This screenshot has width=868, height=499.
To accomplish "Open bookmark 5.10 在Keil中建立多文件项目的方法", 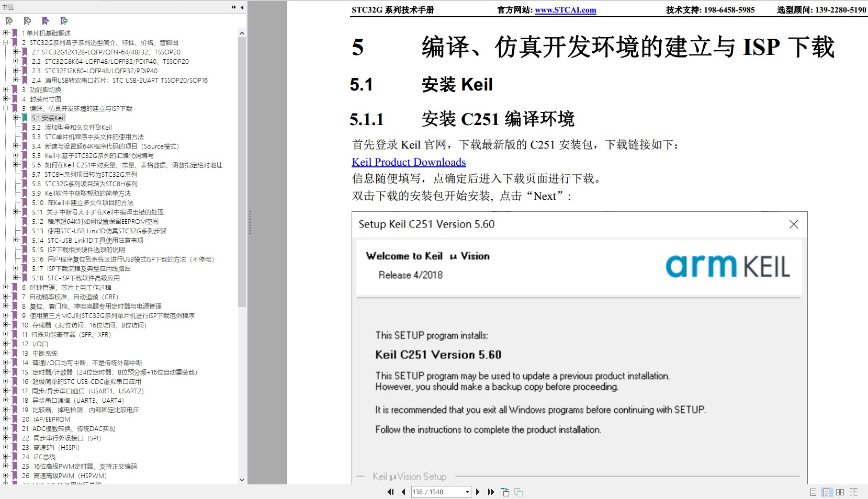I will [x=83, y=202].
